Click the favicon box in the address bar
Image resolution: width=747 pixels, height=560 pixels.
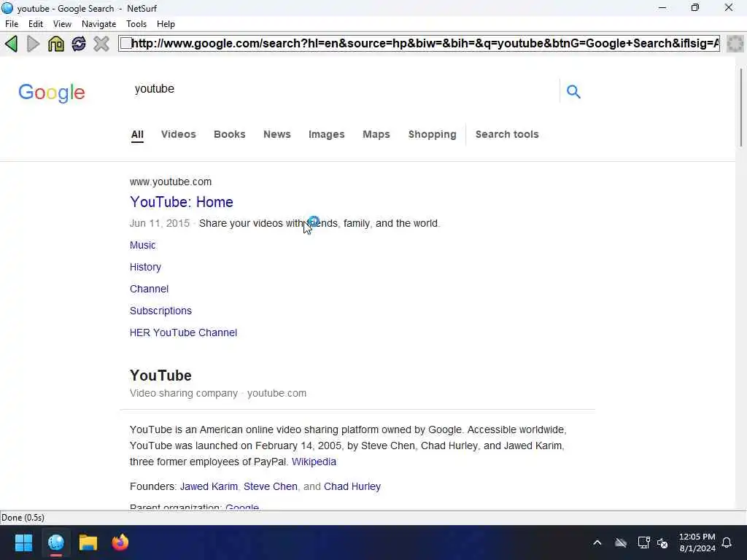click(125, 43)
